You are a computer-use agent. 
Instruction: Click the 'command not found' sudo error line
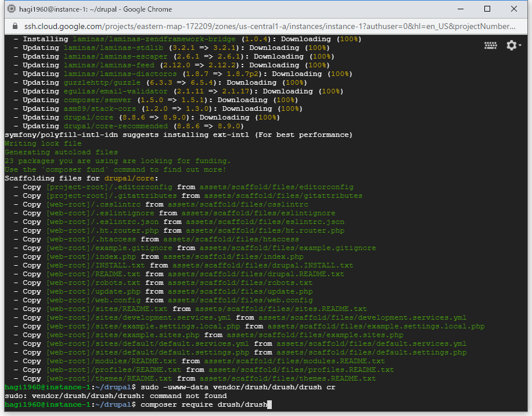point(116,396)
